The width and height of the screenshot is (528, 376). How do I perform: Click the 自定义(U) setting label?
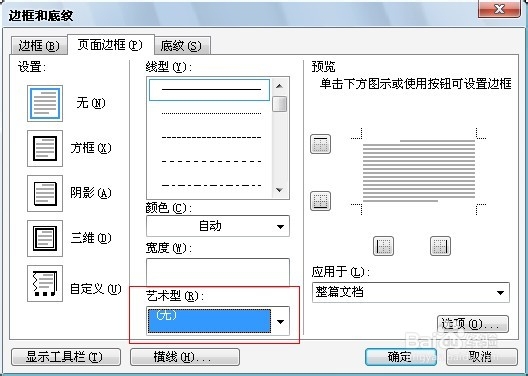95,289
